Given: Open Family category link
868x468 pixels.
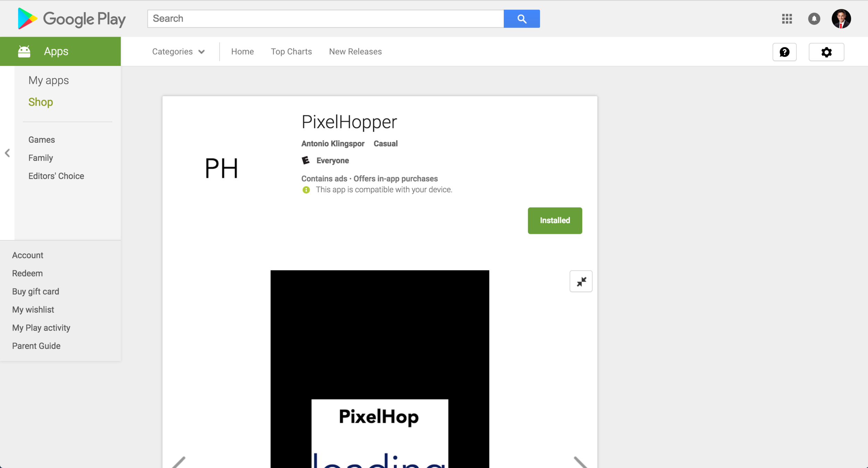Looking at the screenshot, I should [x=41, y=158].
